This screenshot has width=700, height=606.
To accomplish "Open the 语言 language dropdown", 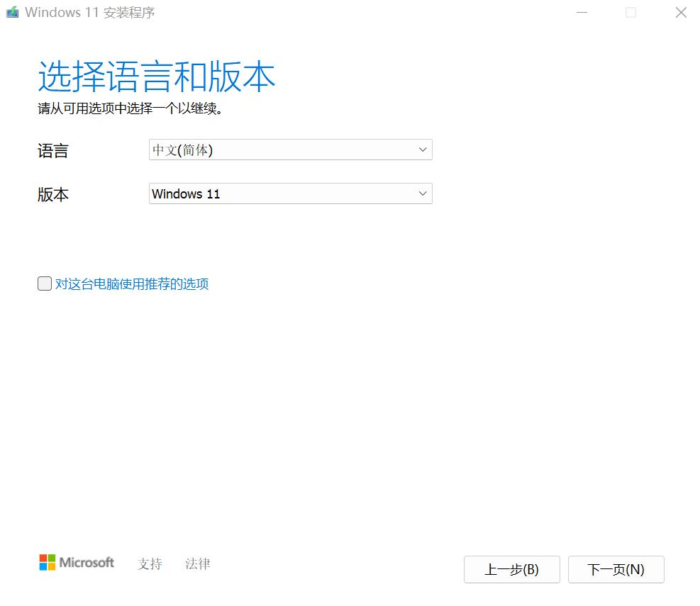I will [289, 150].
